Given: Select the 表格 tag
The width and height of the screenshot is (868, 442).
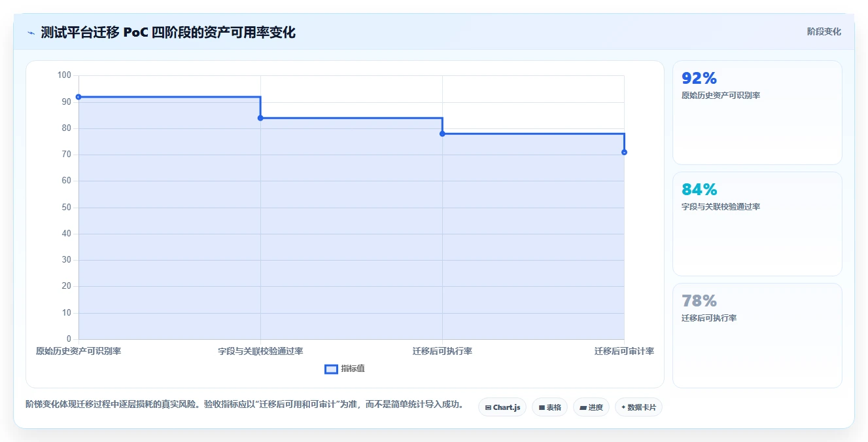Looking at the screenshot, I should (x=549, y=407).
